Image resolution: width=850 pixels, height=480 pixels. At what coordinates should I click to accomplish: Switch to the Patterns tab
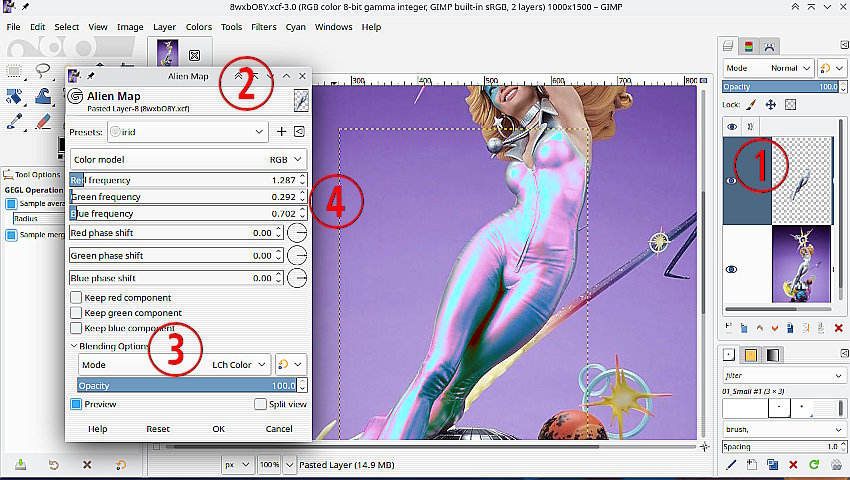751,355
